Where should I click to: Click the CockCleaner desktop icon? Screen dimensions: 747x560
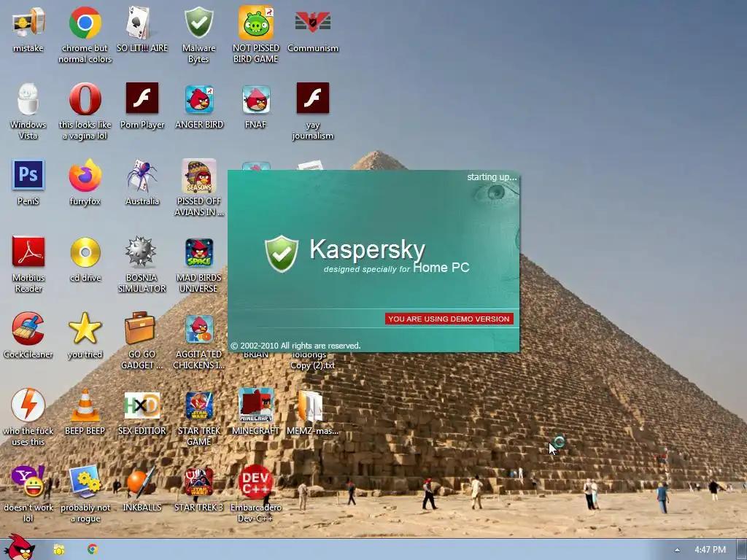click(28, 328)
